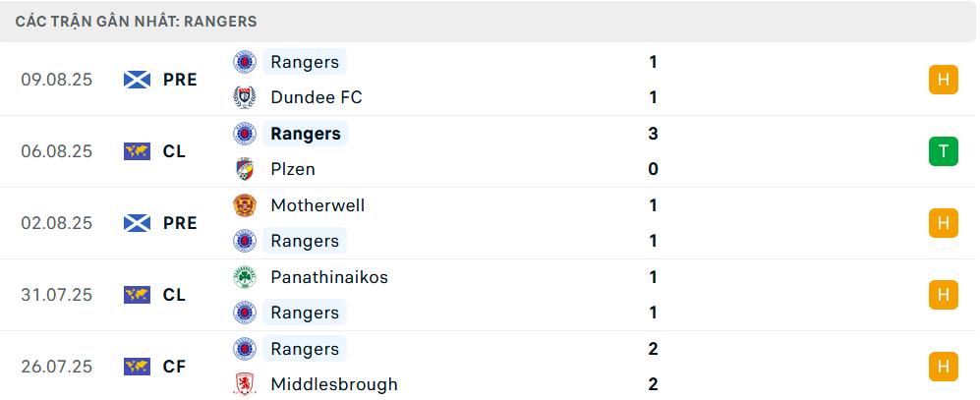This screenshot has width=980, height=400.
Task: Click the Dundee FC club crest
Action: (x=244, y=97)
